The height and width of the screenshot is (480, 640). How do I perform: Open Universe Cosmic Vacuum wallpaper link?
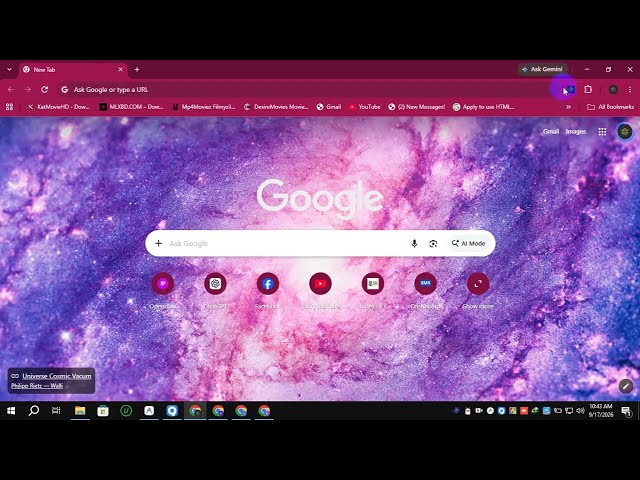coord(56,376)
